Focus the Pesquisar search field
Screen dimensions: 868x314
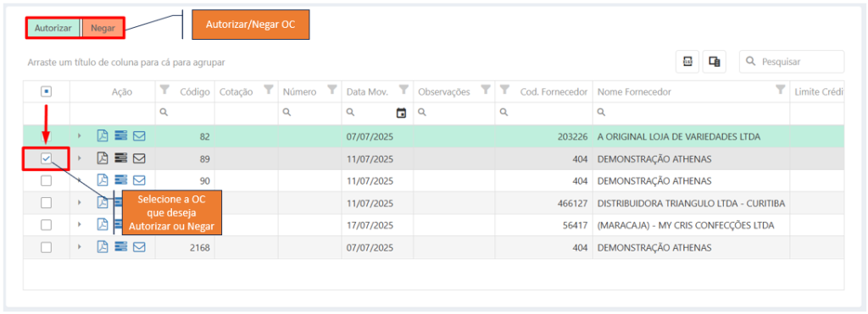[x=792, y=62]
